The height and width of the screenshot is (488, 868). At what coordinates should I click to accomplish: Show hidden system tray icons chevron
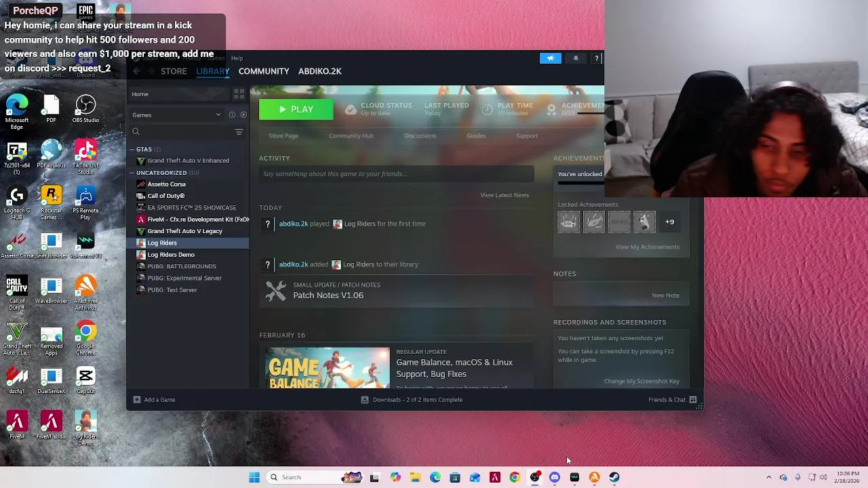coord(768,477)
